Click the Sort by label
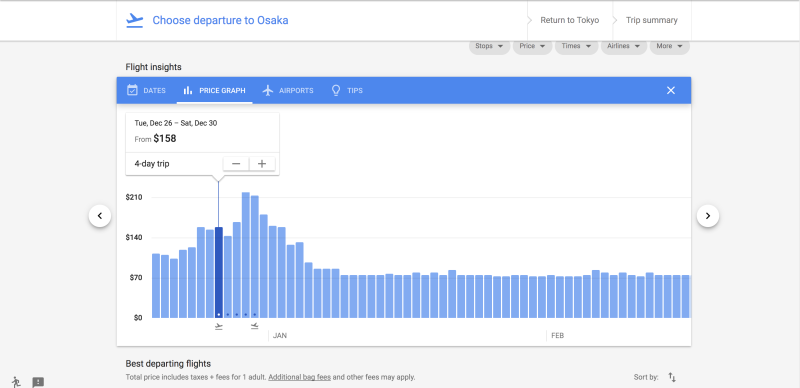Screen dimensions: 800x388 click(646, 377)
